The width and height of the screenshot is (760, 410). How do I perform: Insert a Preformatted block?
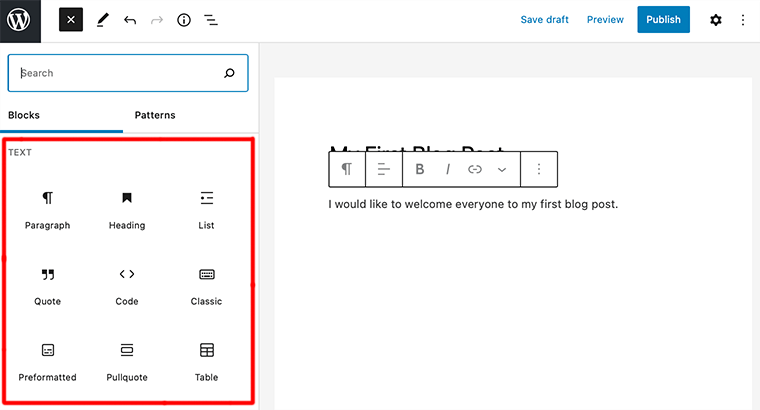click(47, 361)
